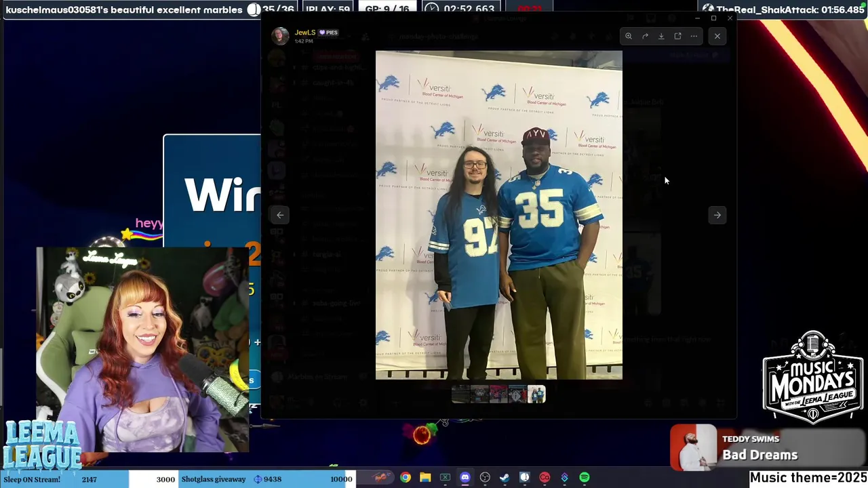Click the Bad Dreams song title
Viewport: 868px width, 488px height.
[x=759, y=455]
